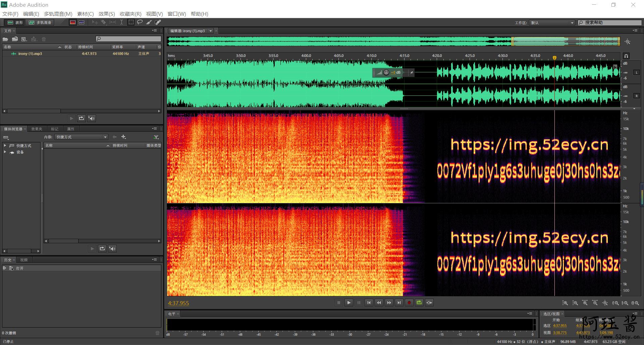Stop playback in transport bar
Viewport: 644px width, 345px height.
tap(339, 303)
